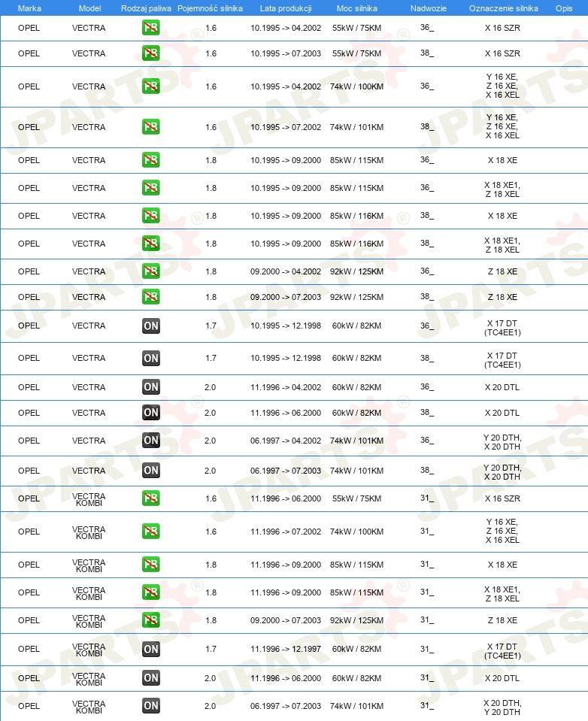The width and height of the screenshot is (588, 721).
Task: Click engine capacity 2.0 in Vectra Kombi 06.1997 row
Action: (210, 706)
